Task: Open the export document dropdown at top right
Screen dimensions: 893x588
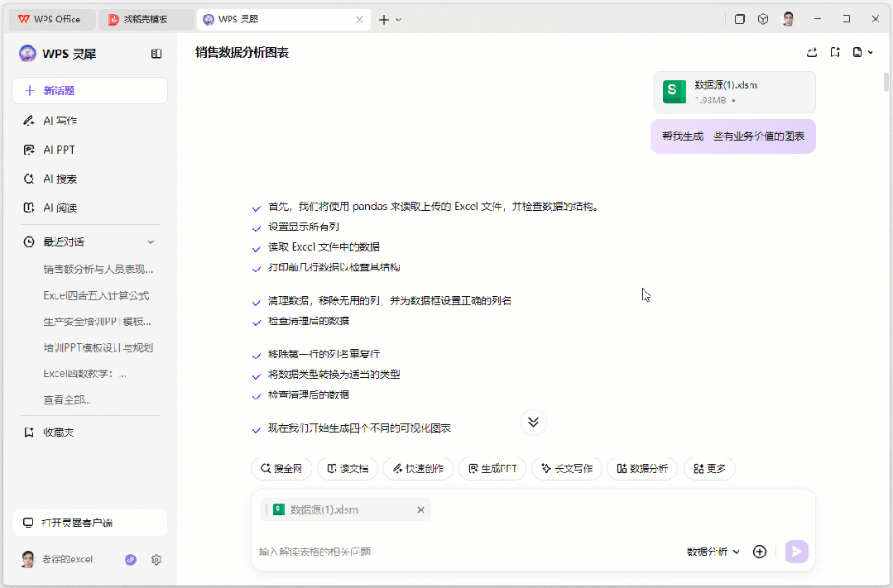Action: (862, 51)
